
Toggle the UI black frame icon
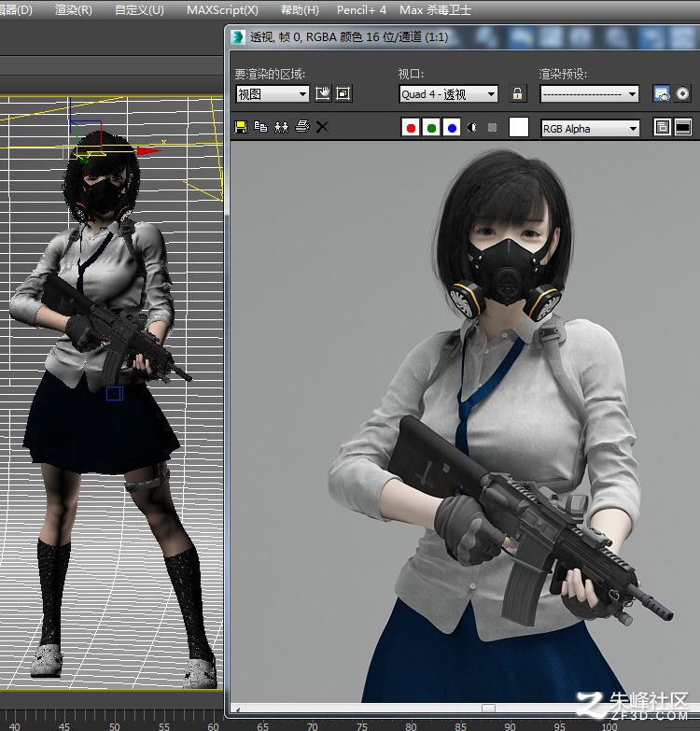683,127
